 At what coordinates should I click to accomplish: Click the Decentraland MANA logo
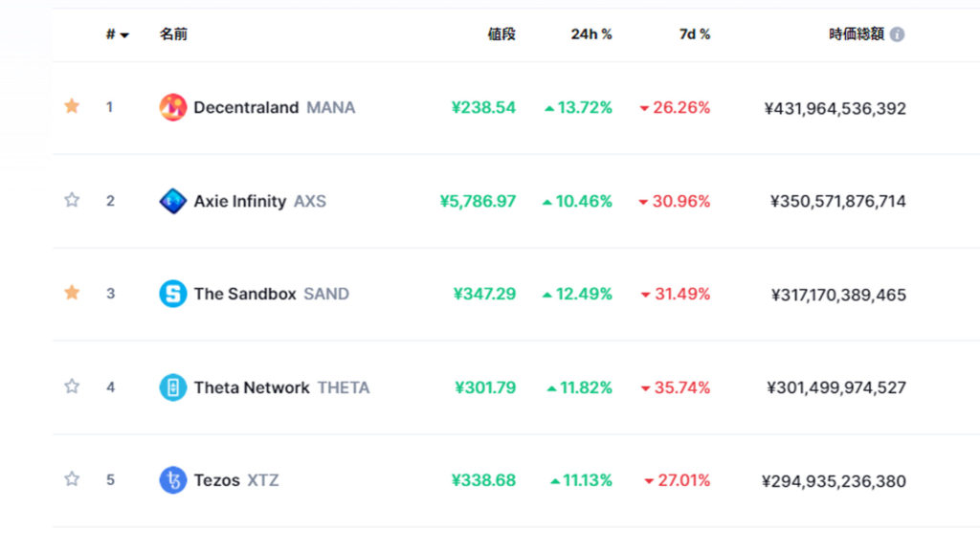coord(171,107)
